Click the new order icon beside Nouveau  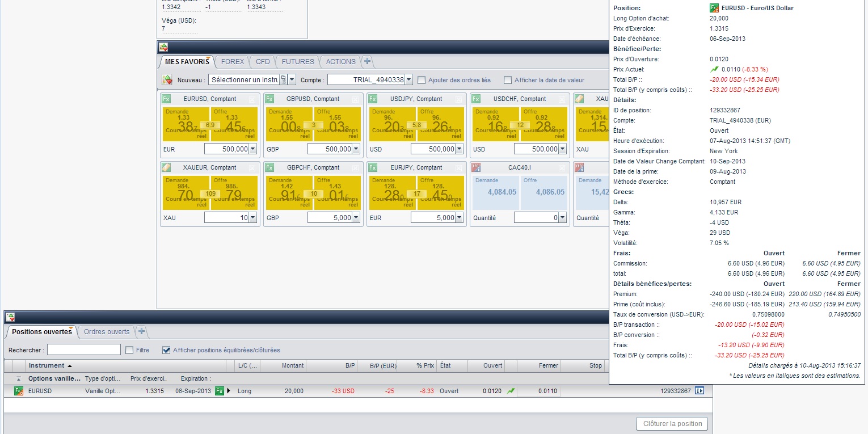(167, 80)
